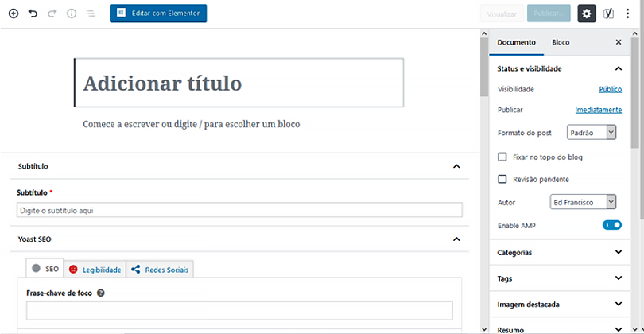Screen dimensions: 644x334
Task: Check Revisão pendente box
Action: point(502,179)
